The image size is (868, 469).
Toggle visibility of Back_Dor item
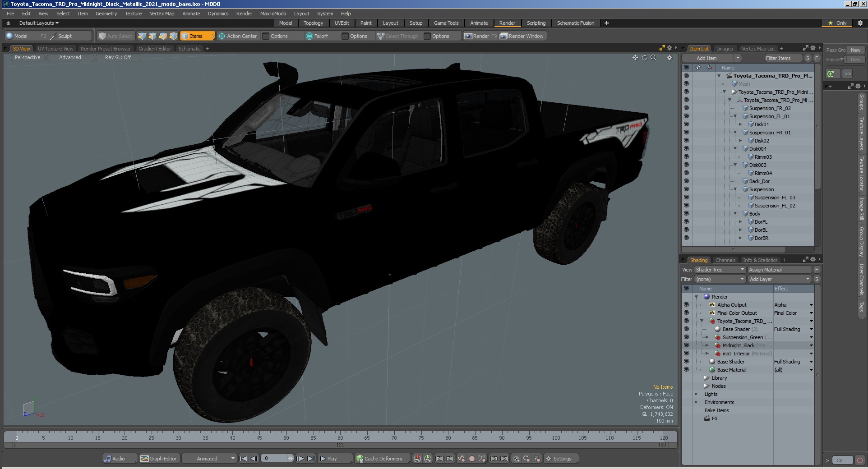686,181
